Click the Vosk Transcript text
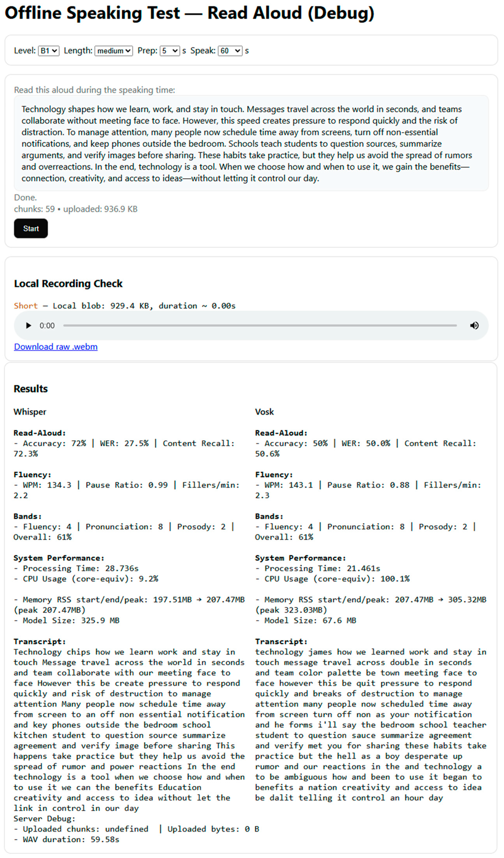This screenshot has width=504, height=858. 371,725
